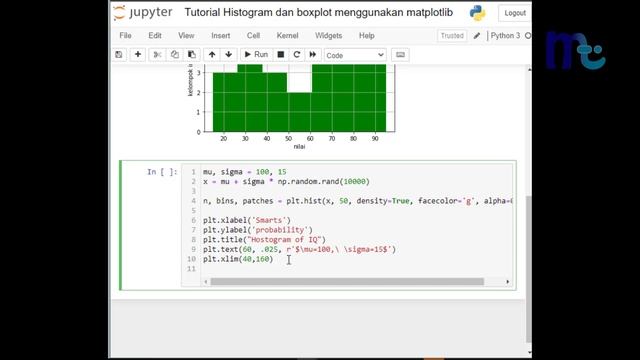
Task: Click the Logout button
Action: click(x=515, y=13)
